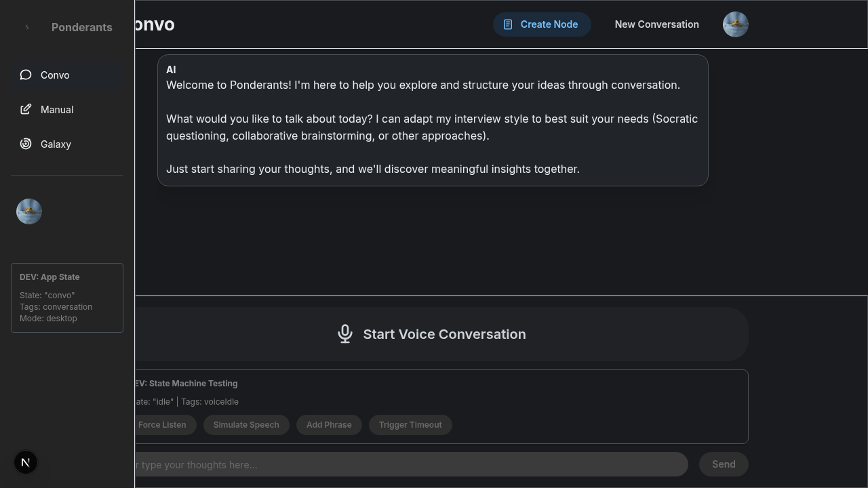
Task: Click the microphone icon to start voice
Action: 345,333
